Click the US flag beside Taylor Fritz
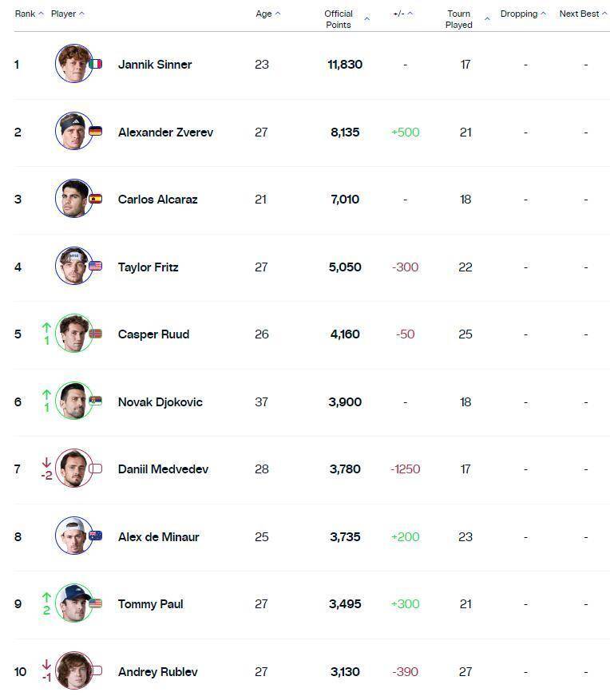Viewport: 610px width, 700px height. [x=96, y=267]
